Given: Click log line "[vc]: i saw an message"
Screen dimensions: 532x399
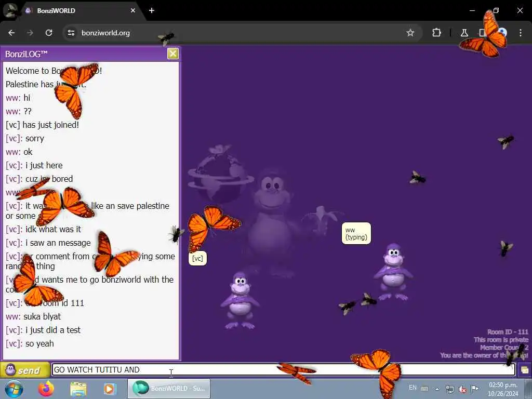Looking at the screenshot, I should tap(48, 243).
